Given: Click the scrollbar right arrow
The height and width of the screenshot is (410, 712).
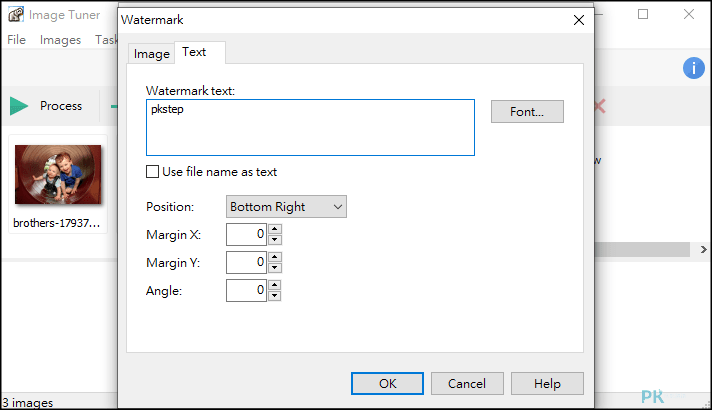Looking at the screenshot, I should pyautogui.click(x=703, y=249).
